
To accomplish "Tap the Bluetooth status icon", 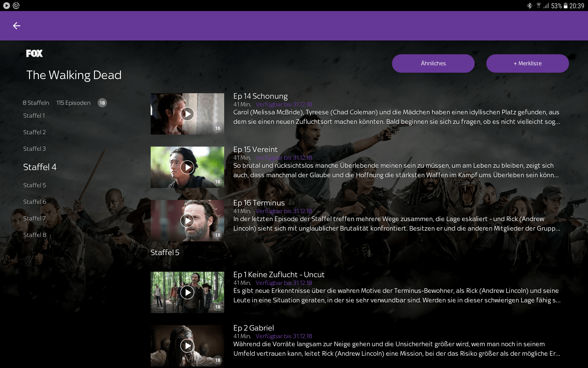I will point(530,6).
